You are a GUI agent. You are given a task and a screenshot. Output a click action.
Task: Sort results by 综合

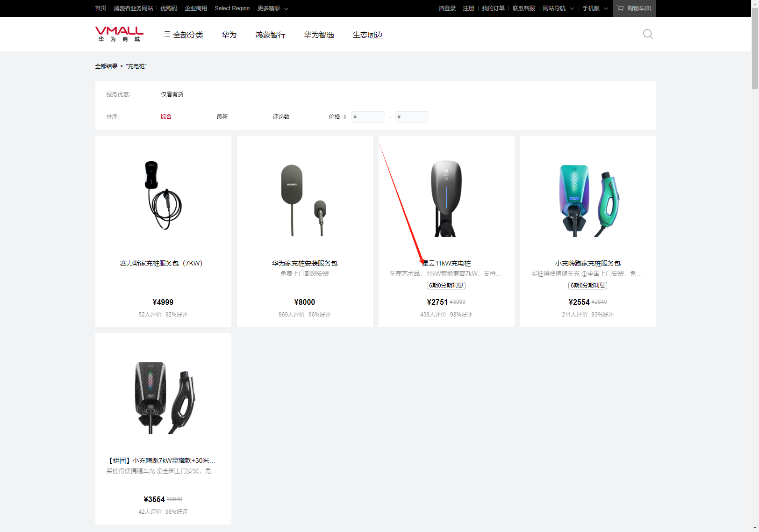click(166, 117)
